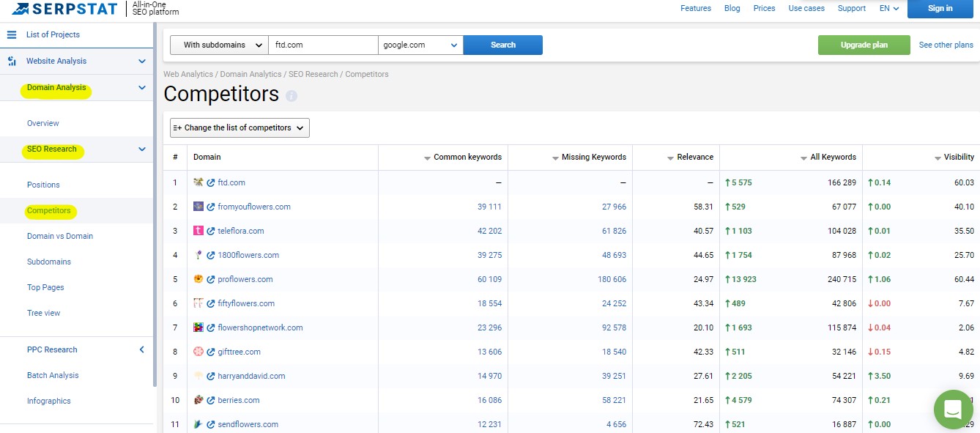Viewport: 980px width, 433px height.
Task: Expand the PPC Research section chevron
Action: [x=142, y=349]
